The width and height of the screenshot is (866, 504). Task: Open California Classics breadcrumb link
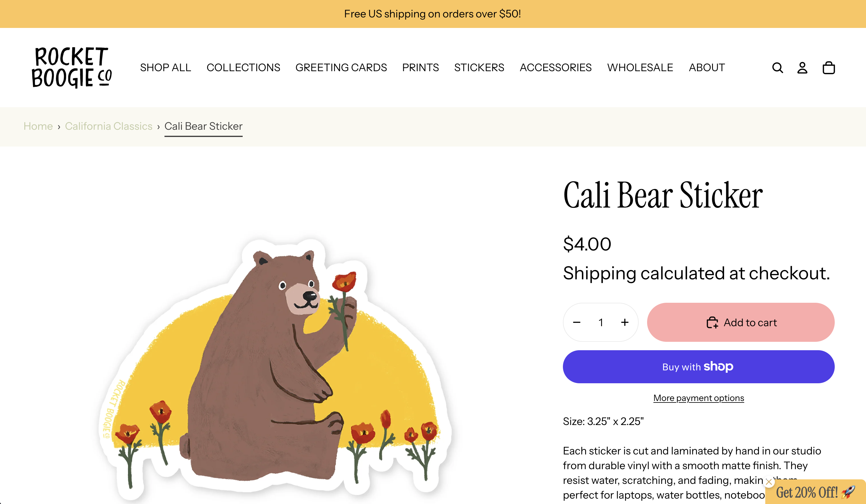tap(109, 126)
